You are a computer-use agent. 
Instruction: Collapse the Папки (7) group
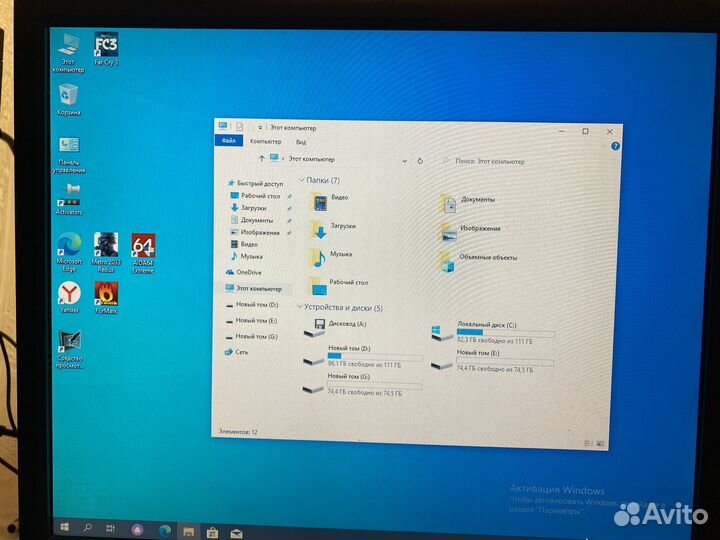[300, 181]
